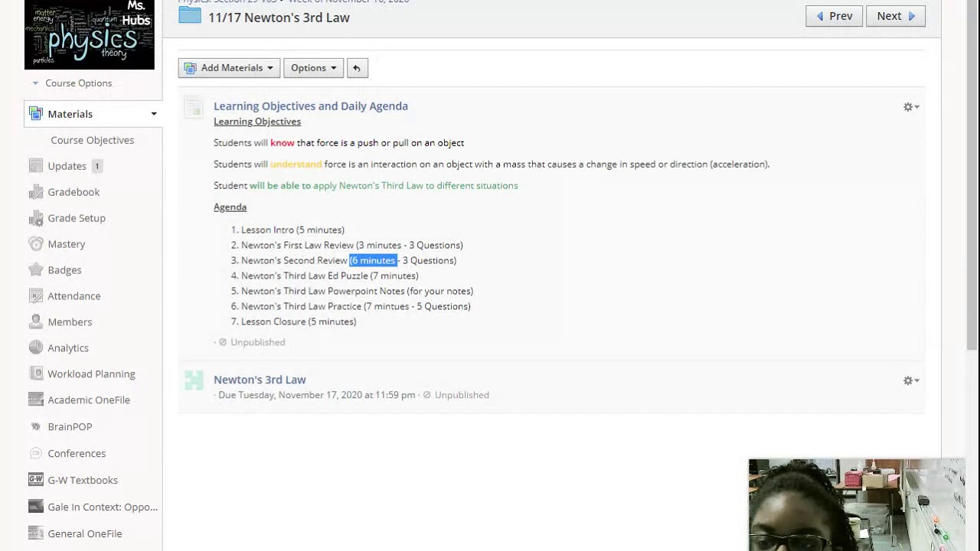
Task: Click the folder icon beside 11/17 Newton's 3rd Law
Action: tap(190, 15)
